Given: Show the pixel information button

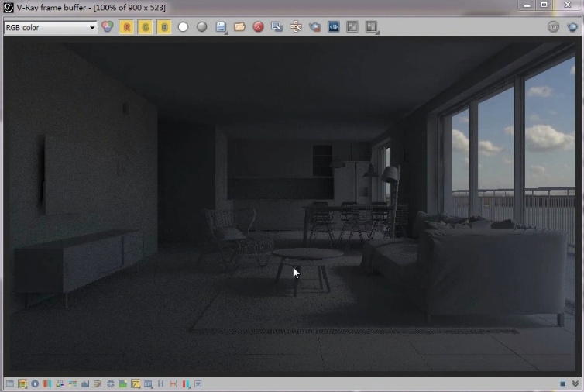Looking at the screenshot, I should (x=35, y=383).
